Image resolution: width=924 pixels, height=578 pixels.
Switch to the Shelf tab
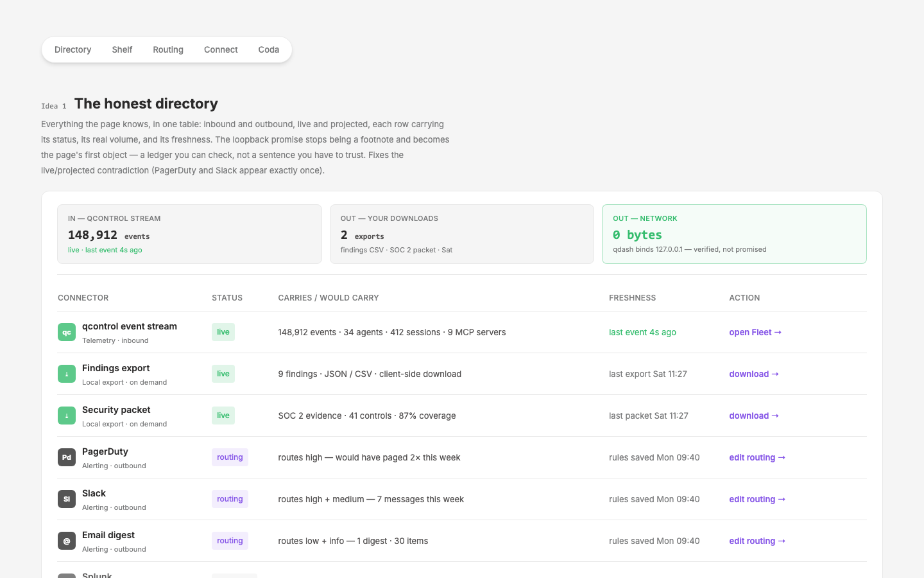coord(122,49)
